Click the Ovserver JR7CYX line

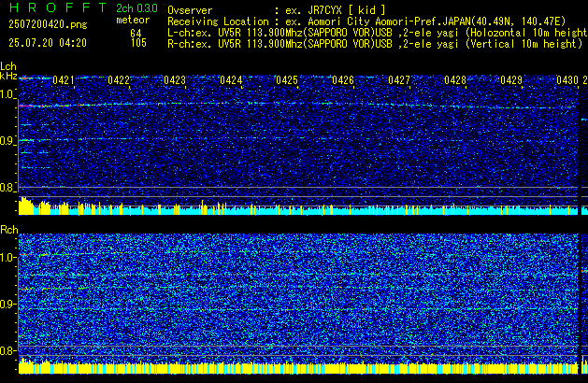[x=277, y=10]
